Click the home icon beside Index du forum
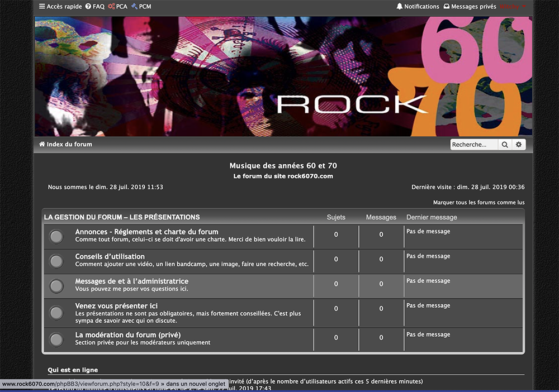Viewport: 559px width, 392px height. (x=42, y=144)
